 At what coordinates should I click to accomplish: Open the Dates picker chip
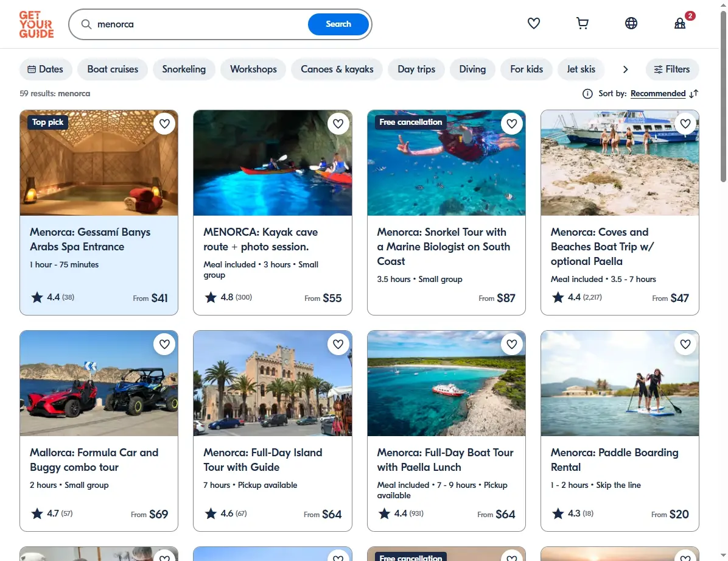pos(46,69)
